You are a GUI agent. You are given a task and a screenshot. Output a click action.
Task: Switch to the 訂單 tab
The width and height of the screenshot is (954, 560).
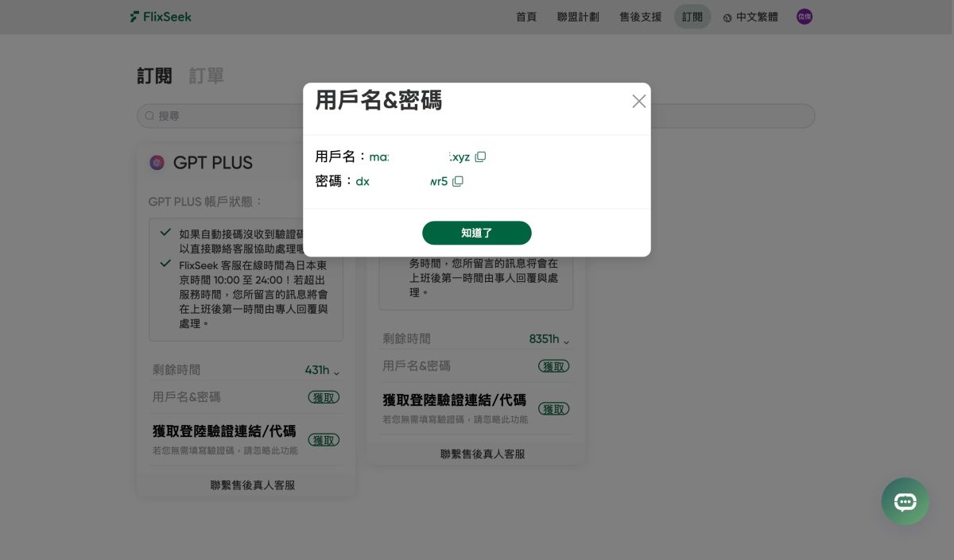pyautogui.click(x=206, y=75)
